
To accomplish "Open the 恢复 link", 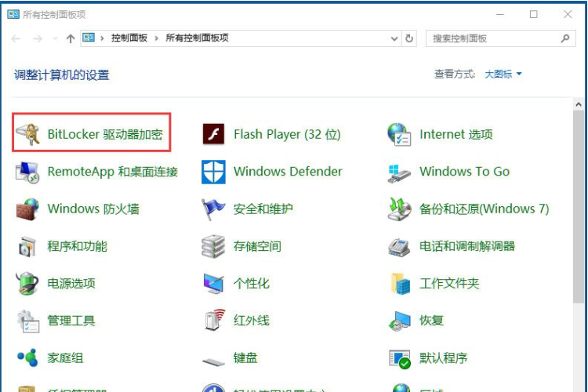I will point(431,321).
